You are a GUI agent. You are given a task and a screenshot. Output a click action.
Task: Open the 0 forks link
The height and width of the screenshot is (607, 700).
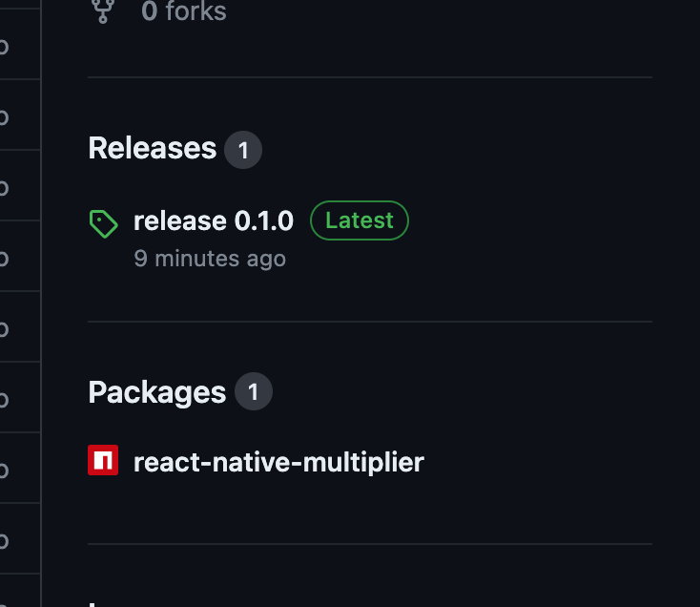pos(184,11)
